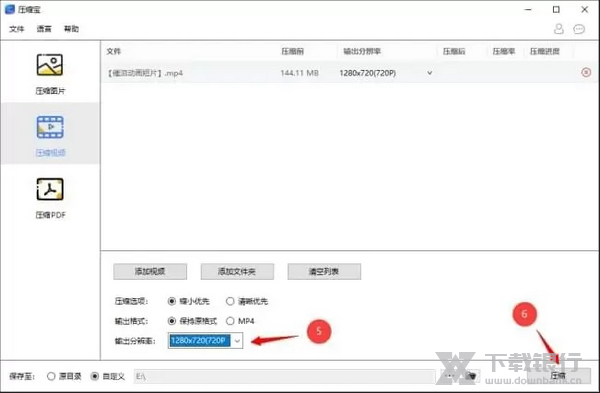The width and height of the screenshot is (600, 393).
Task: Select the .mp4 file name in list
Action: (144, 73)
